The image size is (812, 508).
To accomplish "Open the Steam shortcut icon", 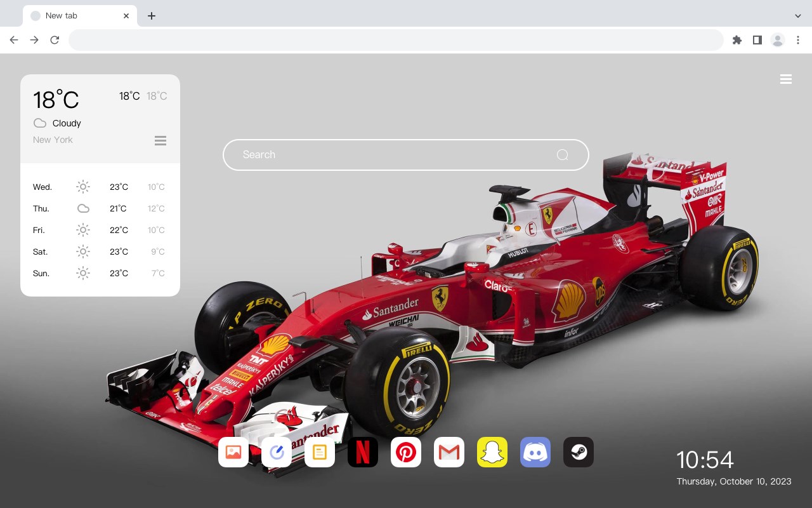I will (579, 452).
